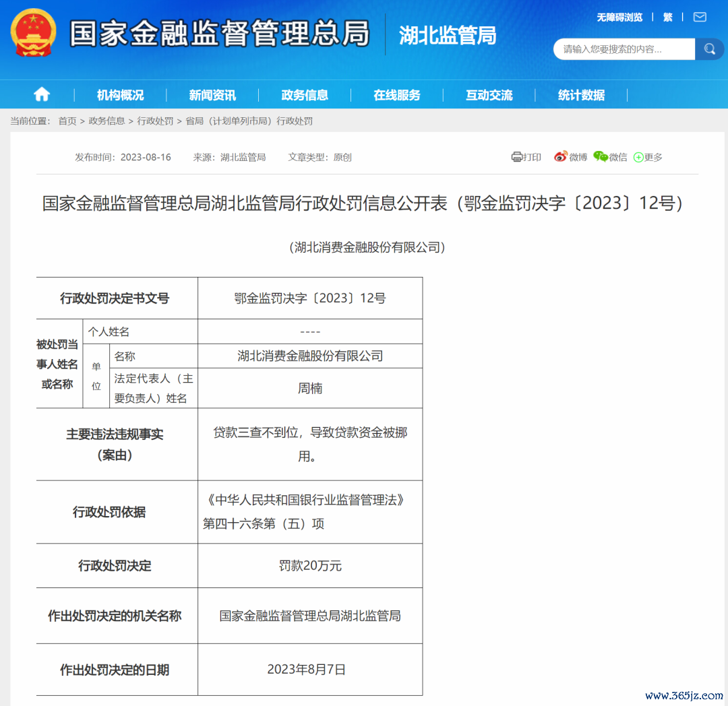
Task: Open 省局（计划单列市局）行政处罚 breadcrumb link
Action: point(249,121)
